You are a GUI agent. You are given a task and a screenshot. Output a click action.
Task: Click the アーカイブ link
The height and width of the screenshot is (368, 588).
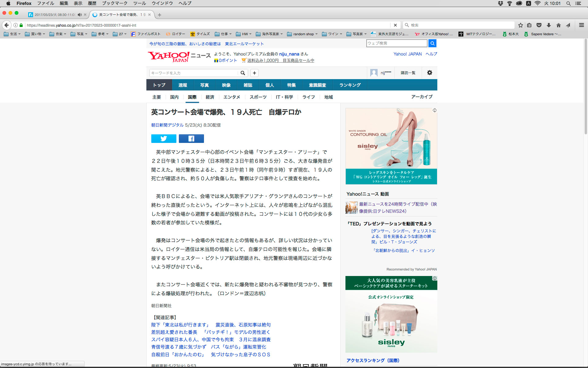(422, 97)
